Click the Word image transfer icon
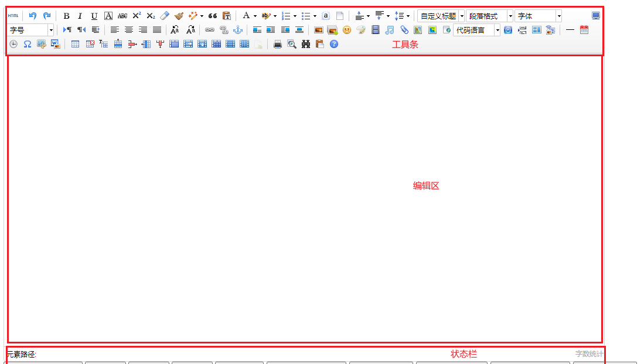Image resolution: width=644 pixels, height=364 pixels. coord(56,44)
